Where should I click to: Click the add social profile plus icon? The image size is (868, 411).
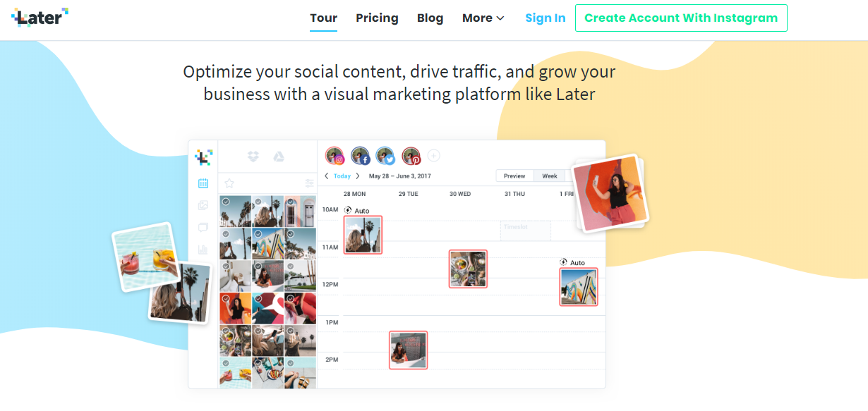[x=434, y=155]
